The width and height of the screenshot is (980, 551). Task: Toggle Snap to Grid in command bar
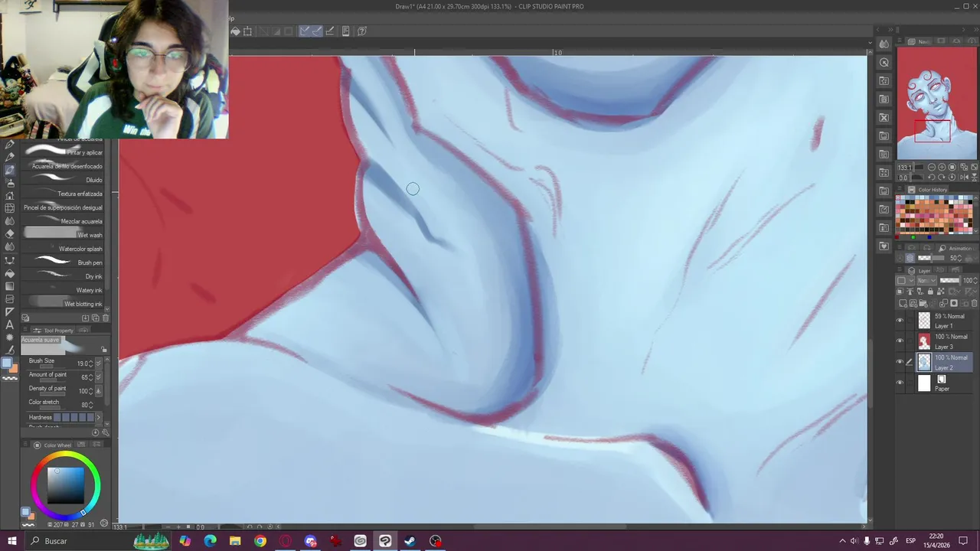pyautogui.click(x=330, y=31)
